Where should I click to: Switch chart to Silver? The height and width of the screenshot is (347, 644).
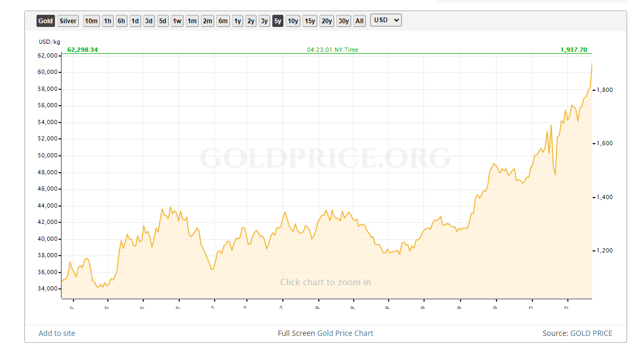tap(68, 21)
